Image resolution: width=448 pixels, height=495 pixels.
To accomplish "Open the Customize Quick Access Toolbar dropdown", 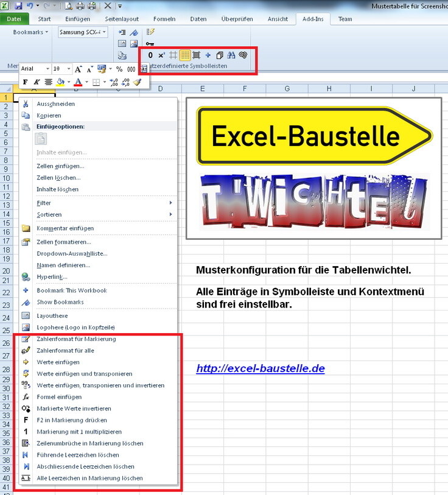I will 120,6.
